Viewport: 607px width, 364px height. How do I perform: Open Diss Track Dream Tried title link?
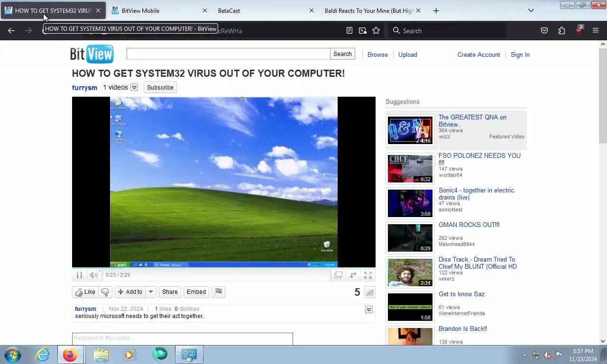[478, 263]
